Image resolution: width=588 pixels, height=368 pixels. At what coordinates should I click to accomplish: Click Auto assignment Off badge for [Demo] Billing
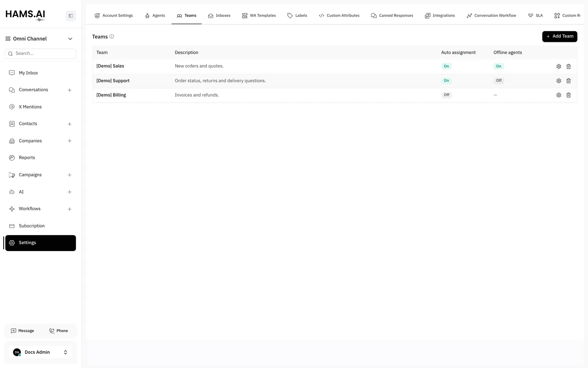(447, 95)
